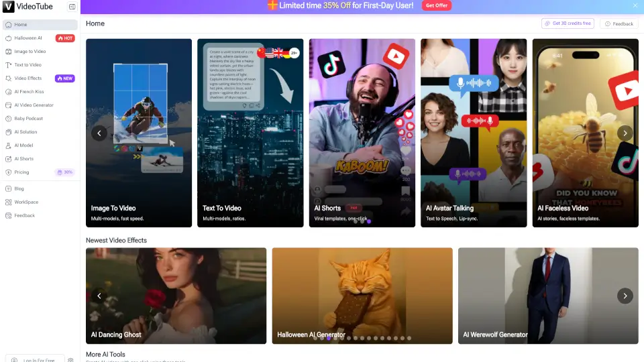Click the Image to Video sidebar icon

(8, 52)
